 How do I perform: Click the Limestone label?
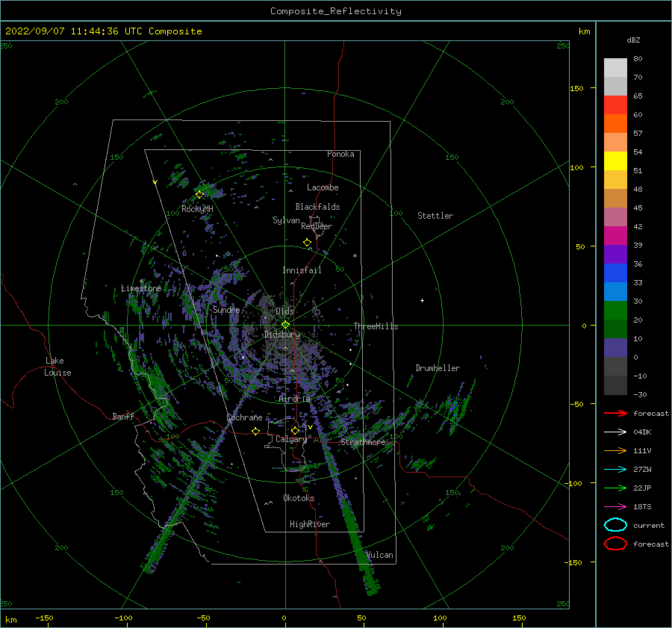click(x=141, y=288)
